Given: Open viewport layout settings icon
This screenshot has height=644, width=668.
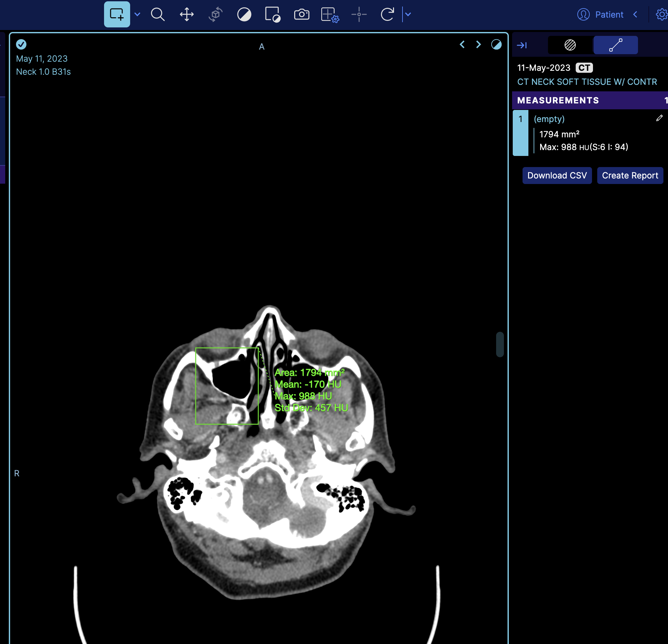Looking at the screenshot, I should pos(330,15).
